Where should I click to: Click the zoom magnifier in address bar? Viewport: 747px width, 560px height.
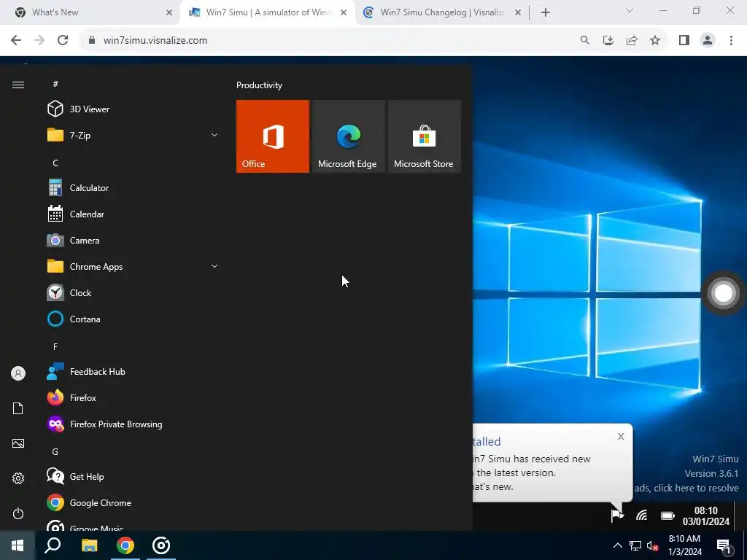tap(584, 41)
